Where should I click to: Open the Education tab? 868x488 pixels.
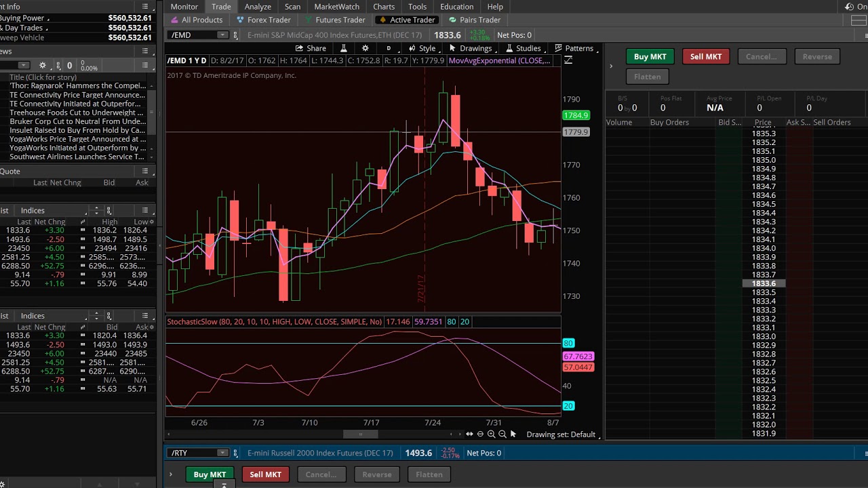456,7
